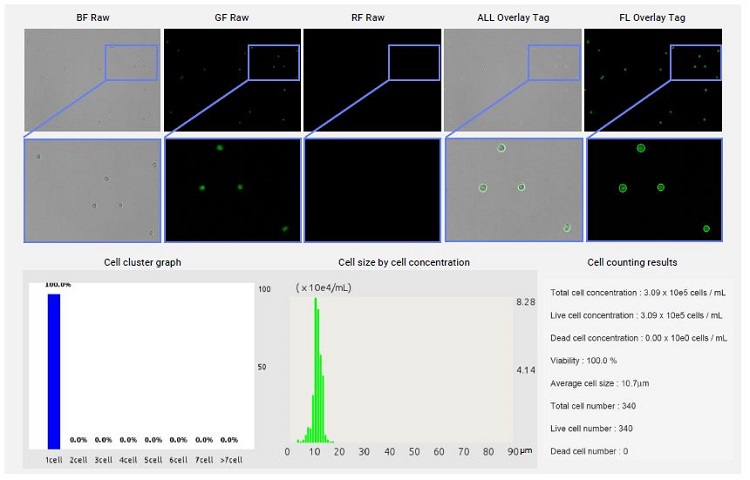The height and width of the screenshot is (480, 750).
Task: Click the Live cell concentration result line
Action: pos(636,316)
